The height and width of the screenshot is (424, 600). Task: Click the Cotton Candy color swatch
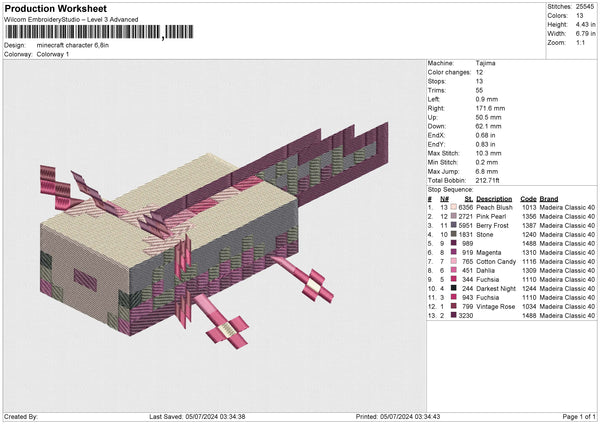tap(453, 261)
